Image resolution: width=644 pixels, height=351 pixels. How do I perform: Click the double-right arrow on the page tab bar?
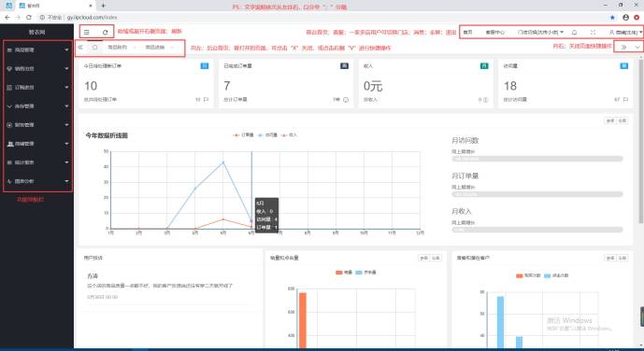pyautogui.click(x=623, y=48)
